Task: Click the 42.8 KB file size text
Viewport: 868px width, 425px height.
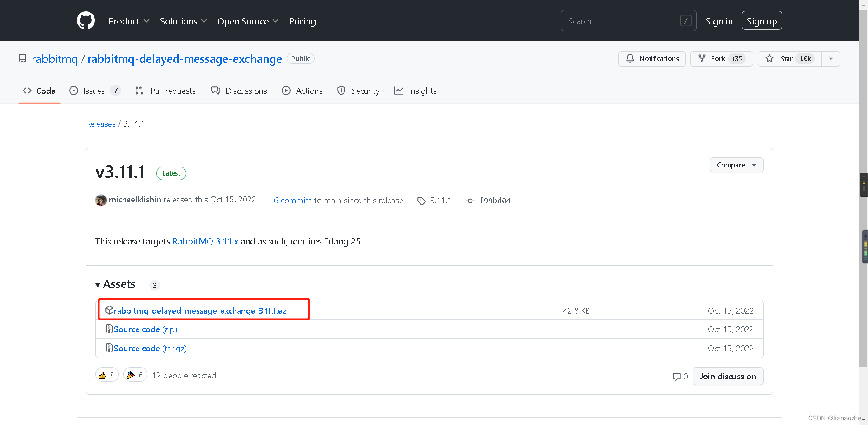Action: pos(576,311)
